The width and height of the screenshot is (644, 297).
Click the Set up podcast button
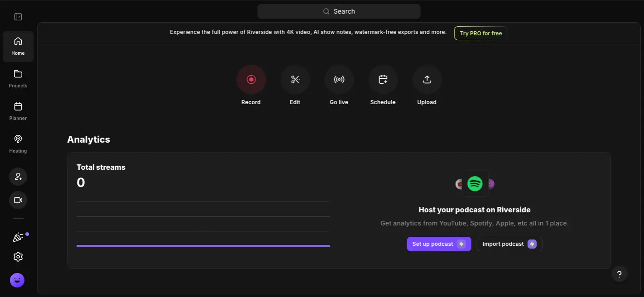(x=438, y=244)
